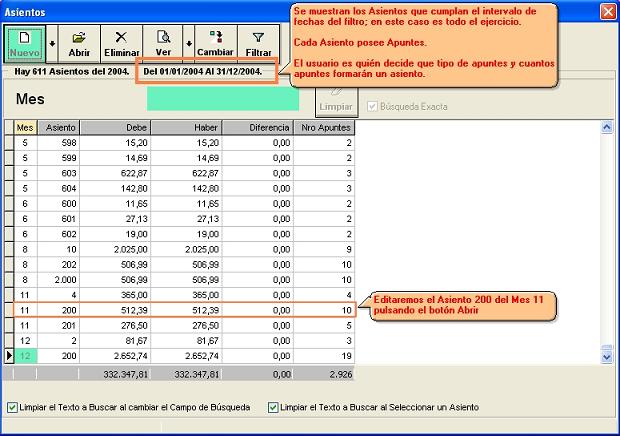This screenshot has width=620, height=436.
Task: Click the Asiento column header
Action: 59,128
